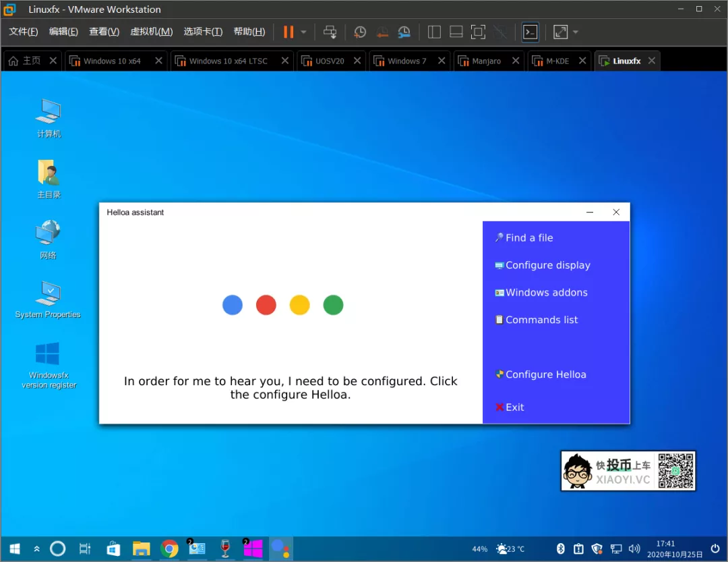
Task: Open the VMware console view icon
Action: coord(530,32)
